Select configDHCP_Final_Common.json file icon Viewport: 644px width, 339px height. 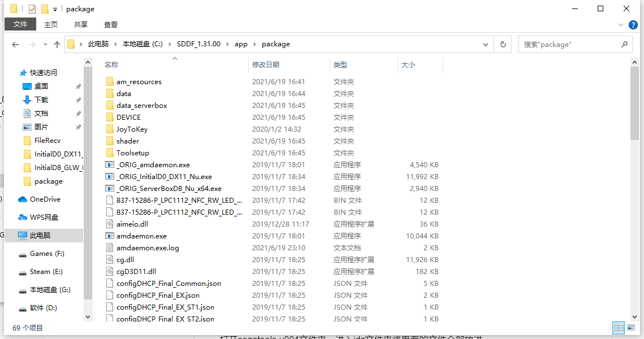pyautogui.click(x=110, y=283)
